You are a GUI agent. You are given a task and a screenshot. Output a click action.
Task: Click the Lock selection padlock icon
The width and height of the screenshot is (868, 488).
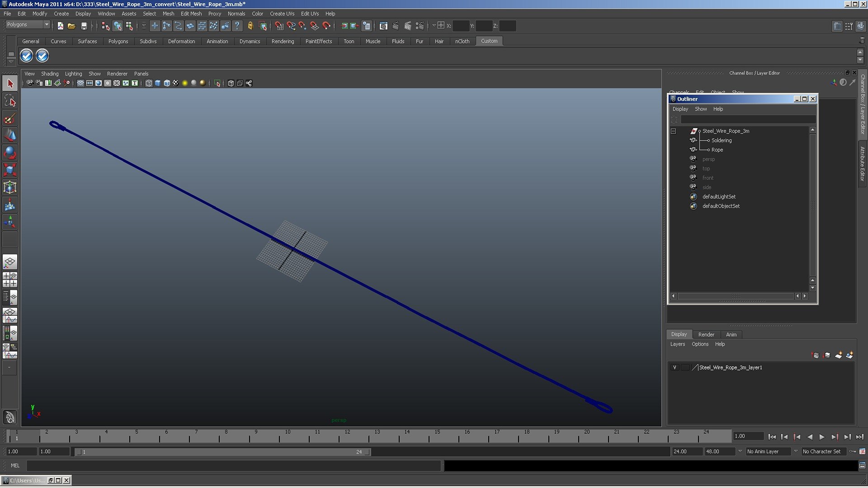[x=250, y=26]
